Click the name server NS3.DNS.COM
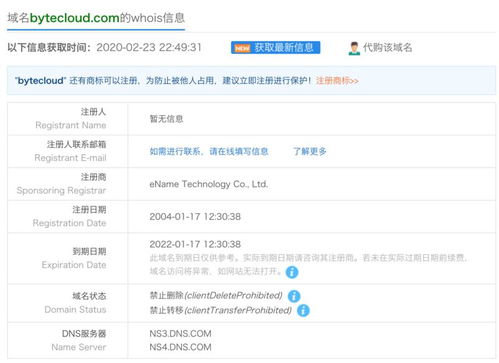 pyautogui.click(x=180, y=334)
